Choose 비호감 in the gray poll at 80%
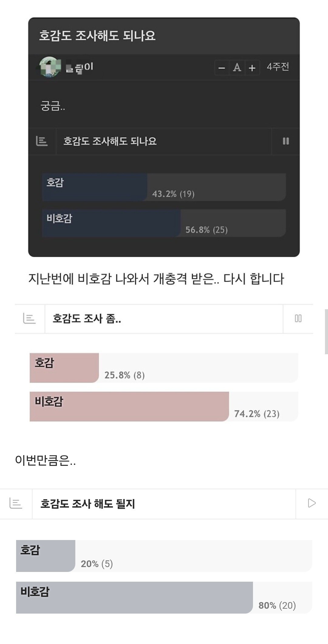The image size is (328, 644). coord(164,597)
